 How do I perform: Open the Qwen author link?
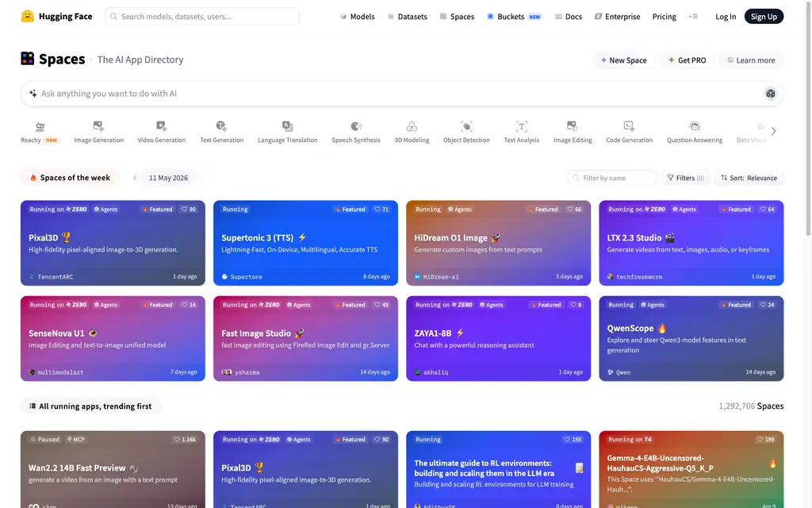tap(619, 372)
